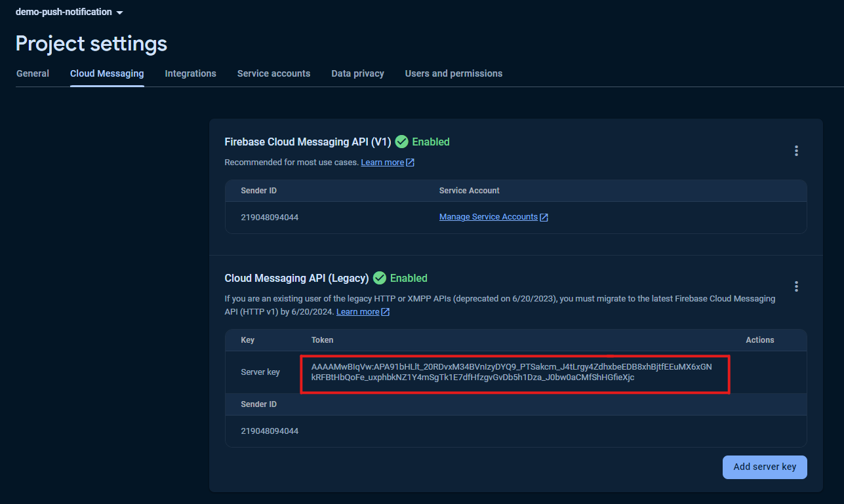Open the demo-push-notification project dropdown
This screenshot has height=504, width=844.
pyautogui.click(x=70, y=12)
